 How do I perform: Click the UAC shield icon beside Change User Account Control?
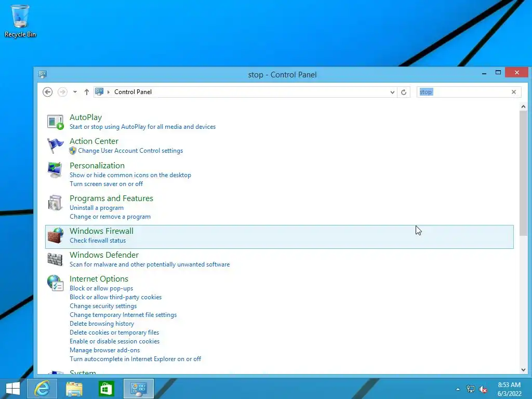(x=73, y=151)
